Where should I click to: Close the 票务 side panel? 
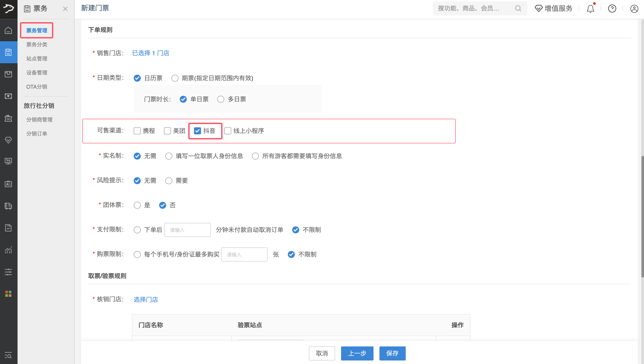(x=65, y=9)
